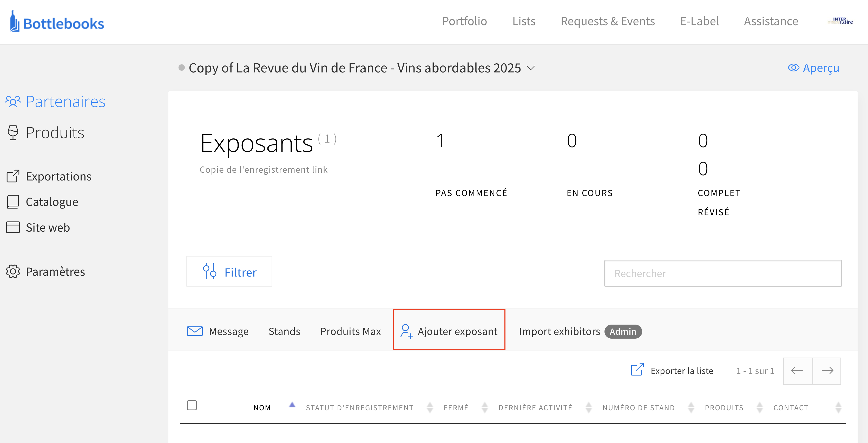Click the Produits wine glass icon
The image size is (868, 443).
coord(13,133)
